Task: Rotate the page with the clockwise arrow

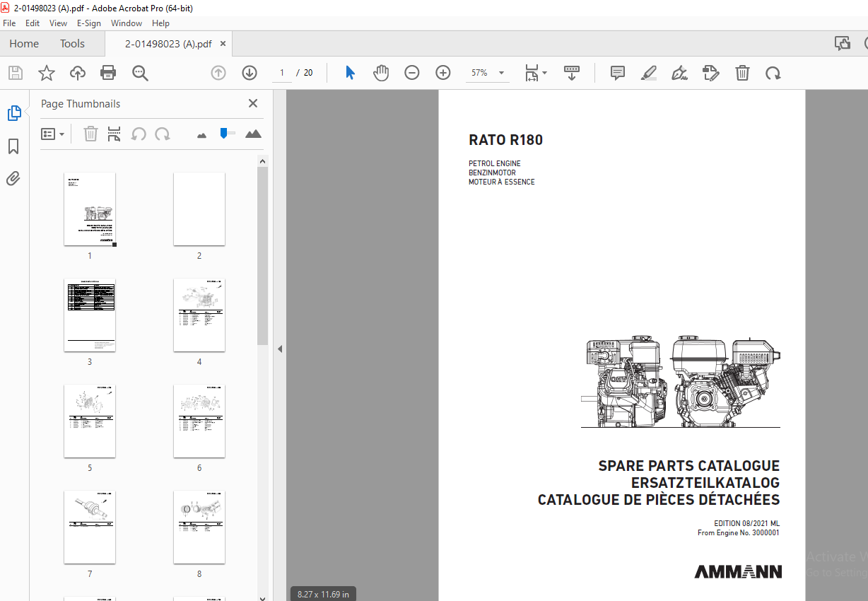Action: click(773, 73)
